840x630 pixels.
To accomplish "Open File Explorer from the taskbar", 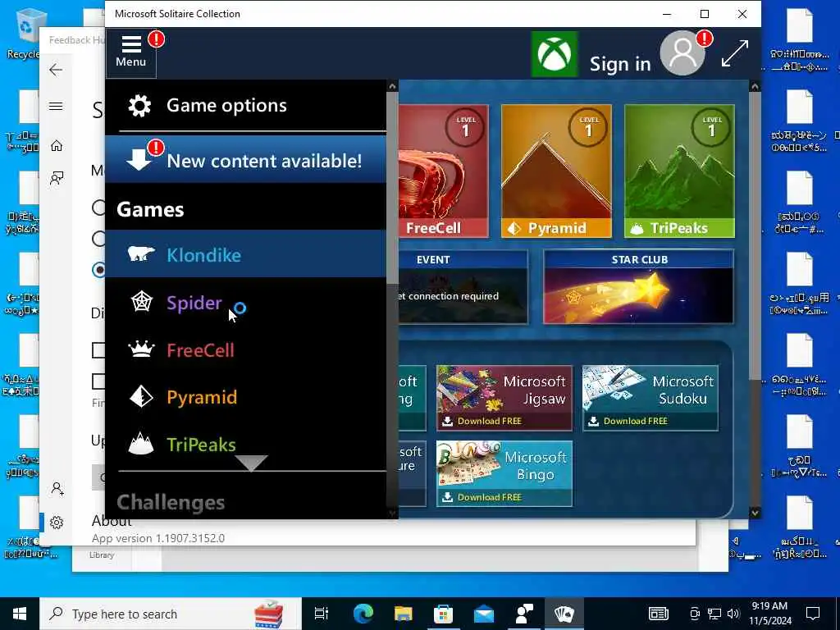I will [403, 614].
